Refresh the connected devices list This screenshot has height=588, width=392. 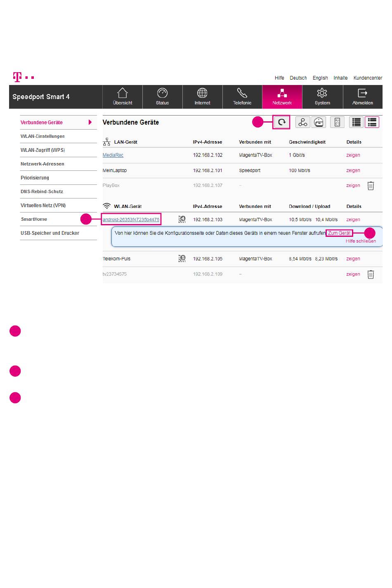tap(281, 122)
